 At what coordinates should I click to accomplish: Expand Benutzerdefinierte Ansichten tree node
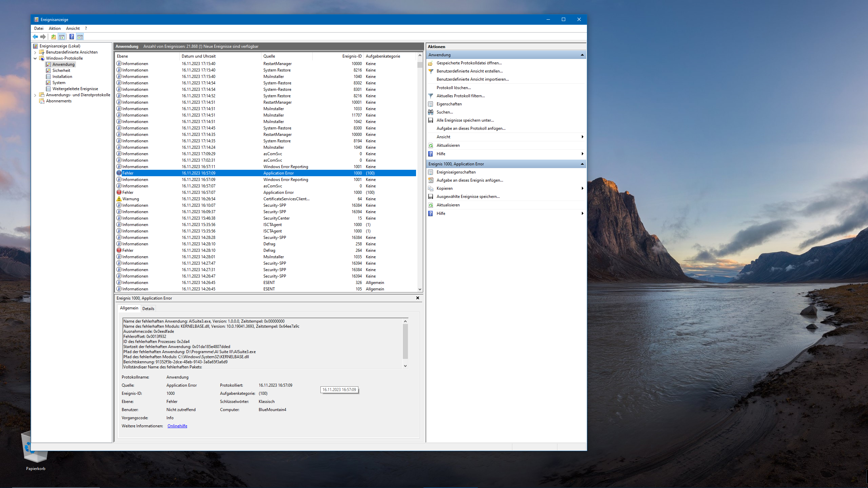pyautogui.click(x=35, y=52)
